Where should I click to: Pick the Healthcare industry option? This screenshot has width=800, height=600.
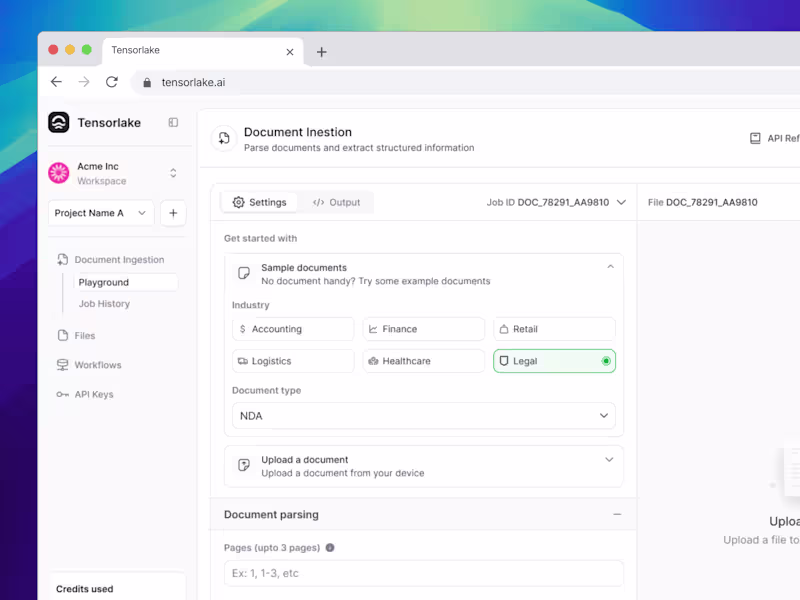tap(423, 361)
